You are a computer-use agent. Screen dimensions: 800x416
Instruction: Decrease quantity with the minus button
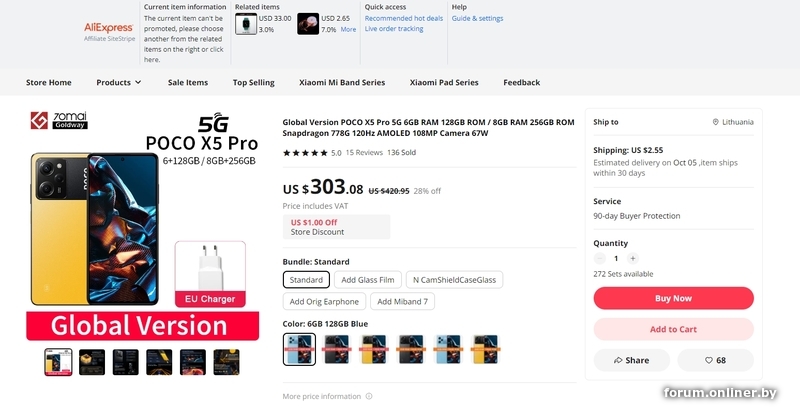tap(600, 258)
